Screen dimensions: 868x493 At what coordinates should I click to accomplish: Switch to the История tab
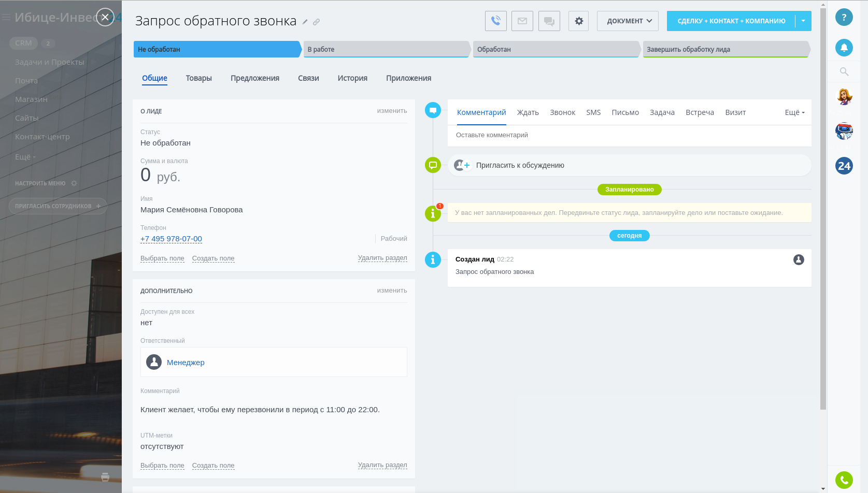[352, 78]
